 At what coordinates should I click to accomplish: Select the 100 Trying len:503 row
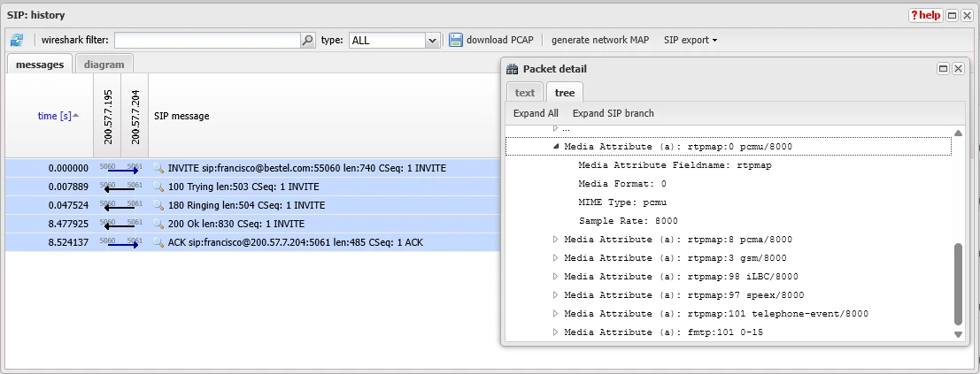[253, 187]
